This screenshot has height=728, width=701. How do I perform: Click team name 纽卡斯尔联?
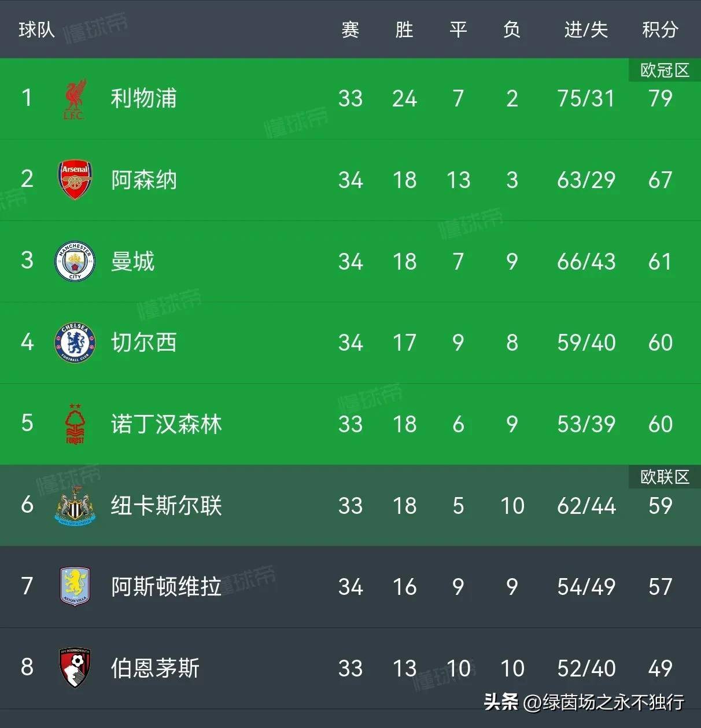coord(166,506)
